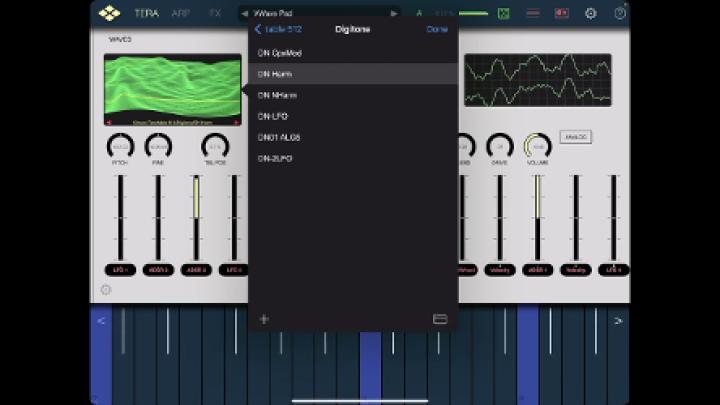The width and height of the screenshot is (720, 405).
Task: Click the red recorder icon in top bar
Action: pyautogui.click(x=562, y=13)
